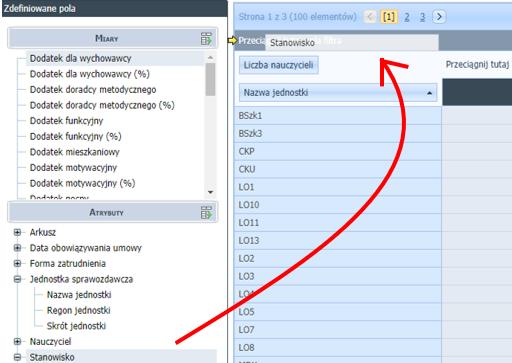The width and height of the screenshot is (512, 363).
Task: Click the Miary panel export icon
Action: (206, 39)
